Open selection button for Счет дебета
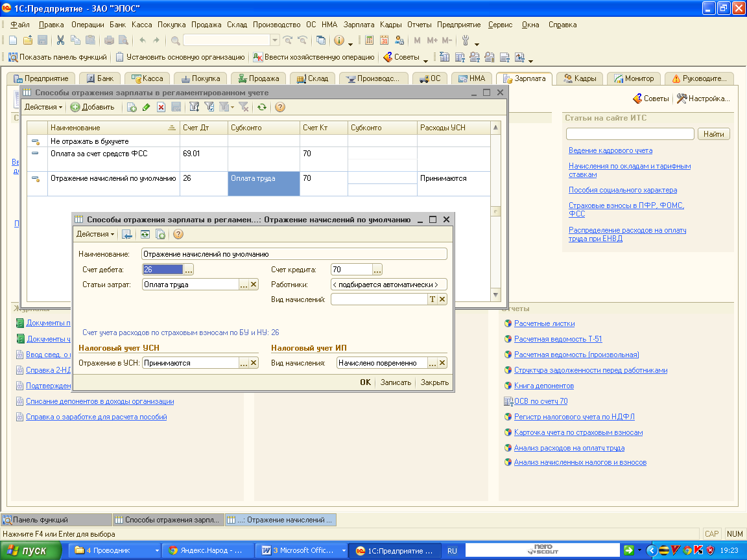 point(189,270)
